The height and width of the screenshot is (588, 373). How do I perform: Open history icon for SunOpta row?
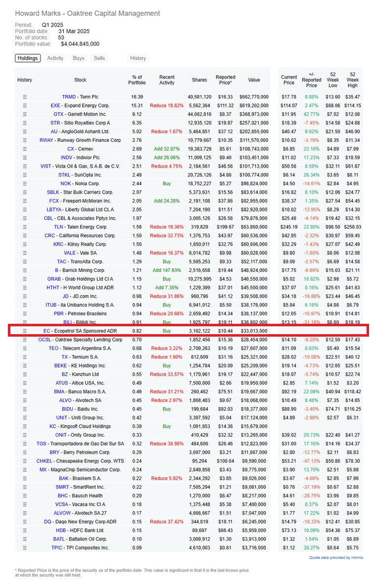[25, 175]
